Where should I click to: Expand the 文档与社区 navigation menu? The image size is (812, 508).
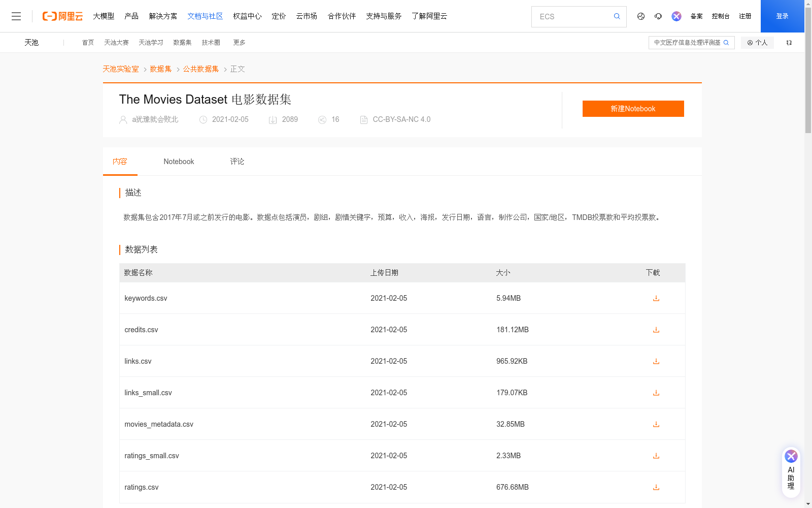205,16
